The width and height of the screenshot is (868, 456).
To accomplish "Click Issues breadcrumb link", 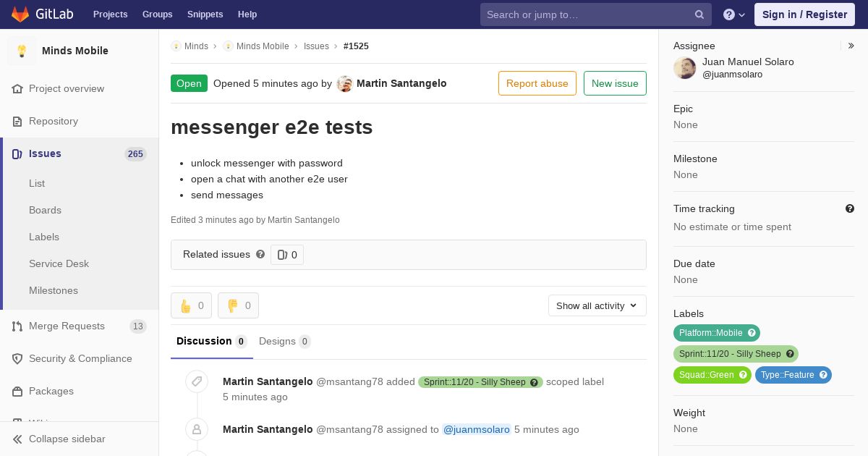I will (316, 46).
